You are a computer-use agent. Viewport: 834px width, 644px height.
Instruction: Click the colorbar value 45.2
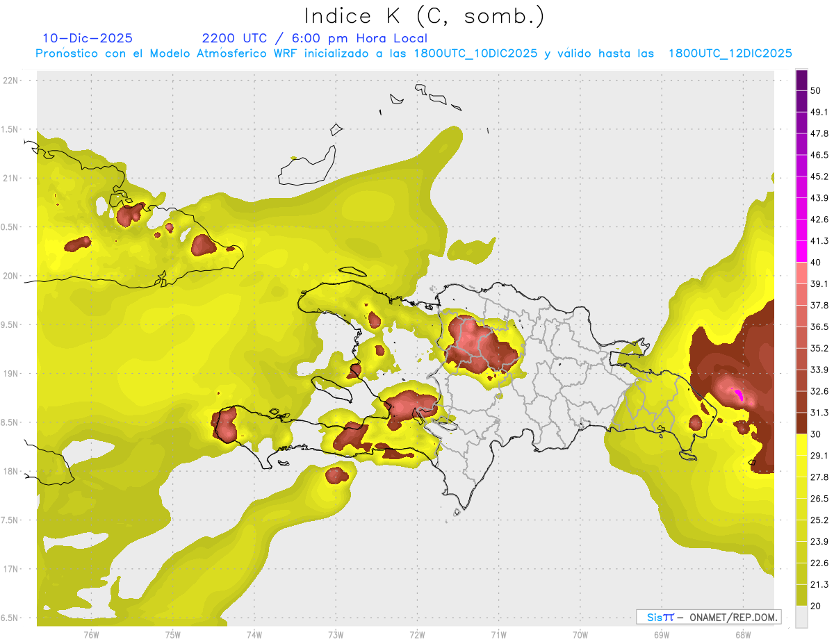pos(819,176)
